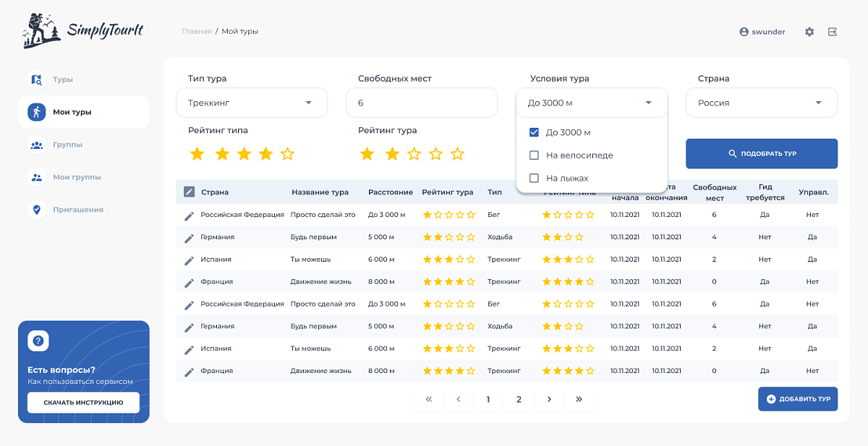The height and width of the screenshot is (446, 868).
Task: Go to next page arrow
Action: (x=549, y=399)
